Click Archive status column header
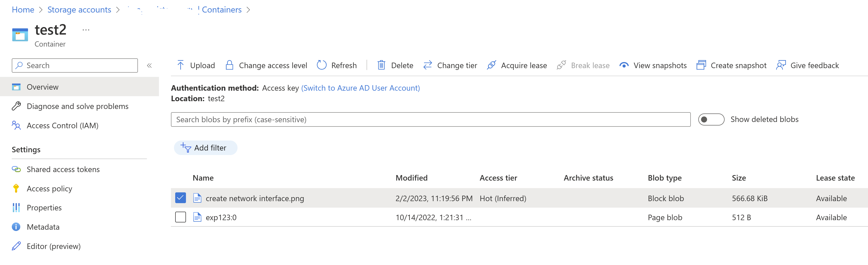868x265 pixels. 588,178
